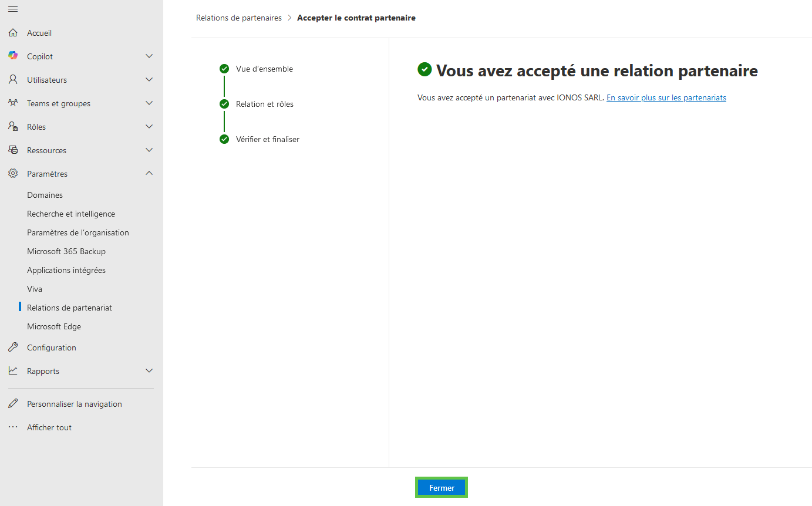Expand the Utilisateurs section chevron
The height and width of the screenshot is (506, 812).
[149, 80]
